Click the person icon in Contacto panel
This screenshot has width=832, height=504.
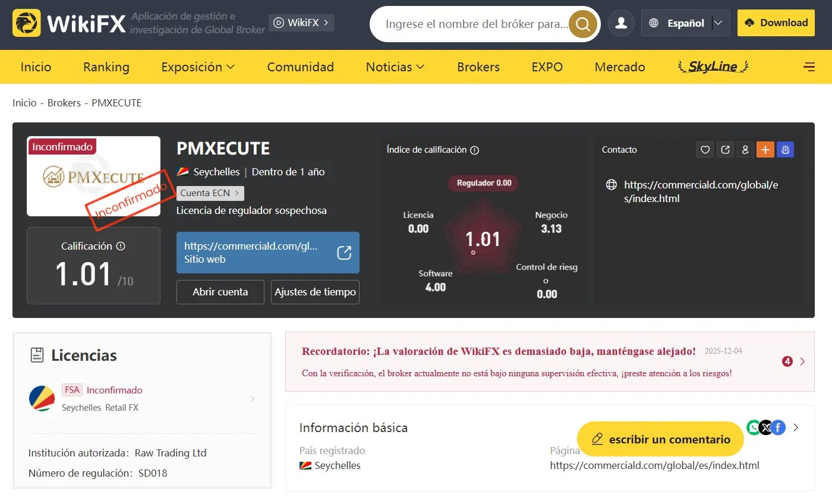click(745, 150)
